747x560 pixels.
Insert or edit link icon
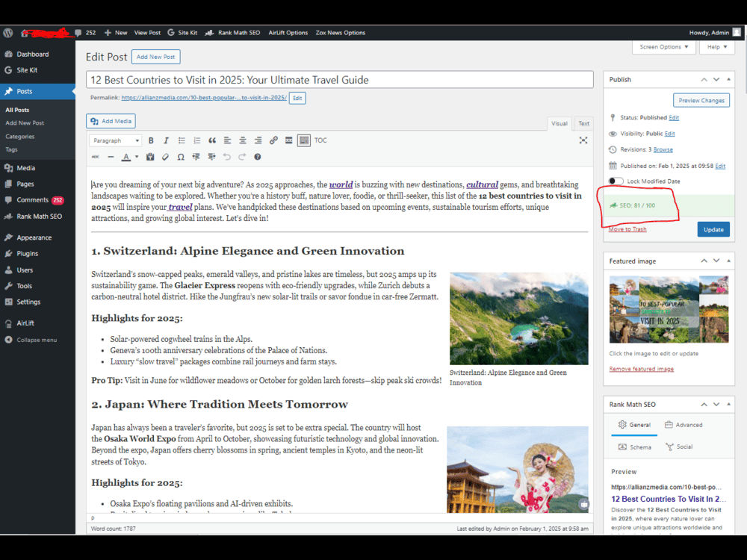pos(273,140)
